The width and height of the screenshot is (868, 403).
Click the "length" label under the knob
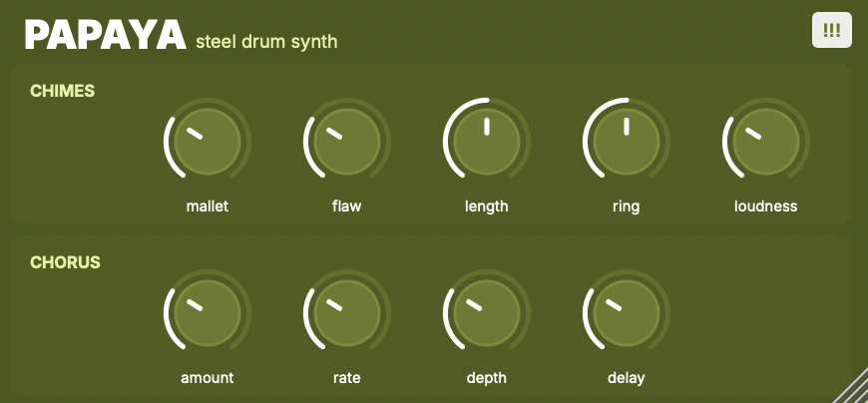tap(487, 207)
